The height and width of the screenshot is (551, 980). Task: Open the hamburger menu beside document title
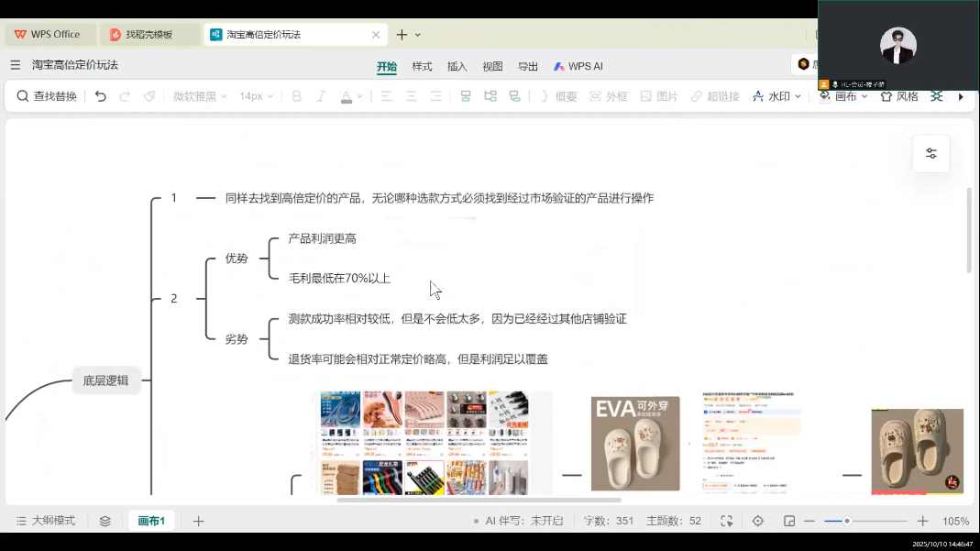pyautogui.click(x=16, y=65)
